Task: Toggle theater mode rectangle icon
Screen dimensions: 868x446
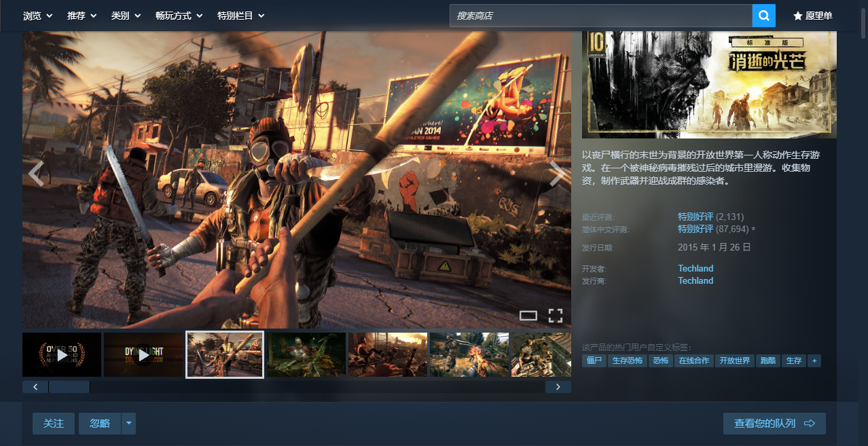Action: (x=528, y=315)
